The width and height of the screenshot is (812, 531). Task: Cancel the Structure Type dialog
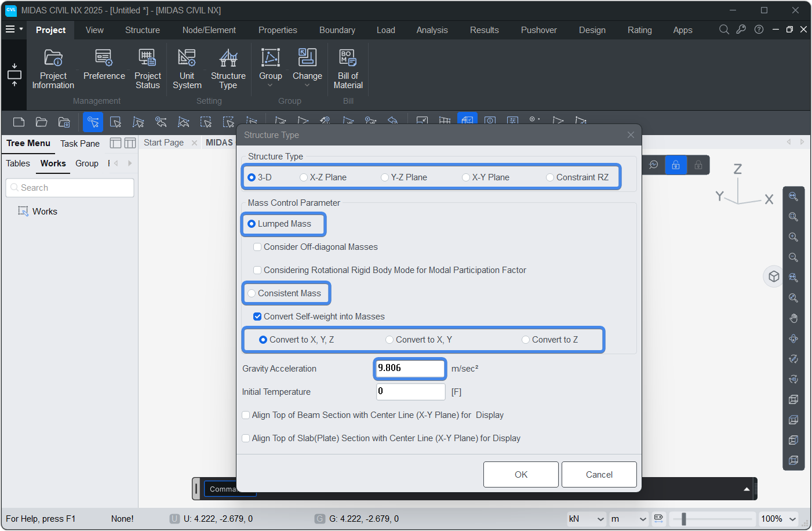(x=599, y=474)
